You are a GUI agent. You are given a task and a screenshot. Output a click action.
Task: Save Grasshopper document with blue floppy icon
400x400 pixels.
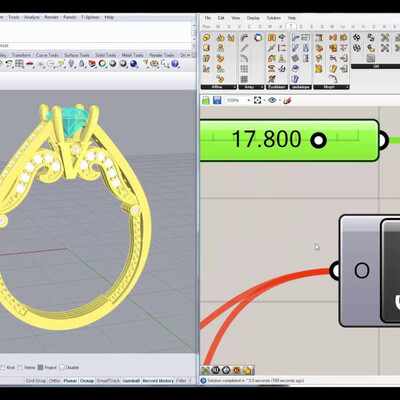click(x=217, y=100)
